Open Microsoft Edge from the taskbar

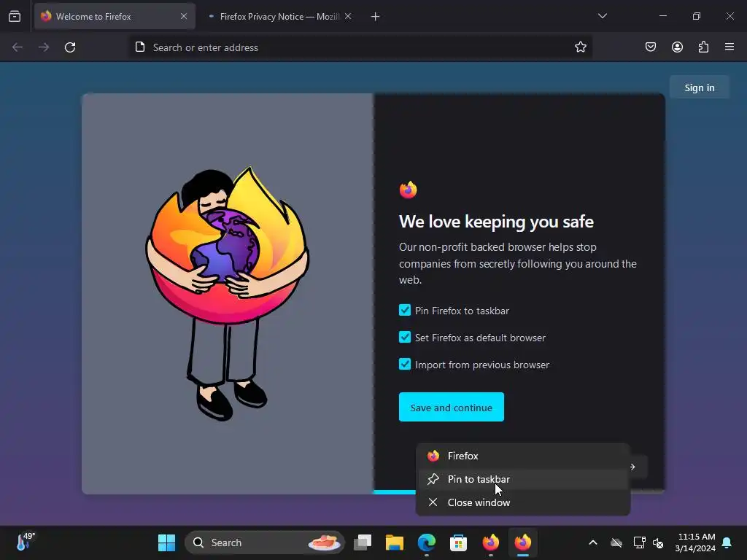tap(426, 542)
